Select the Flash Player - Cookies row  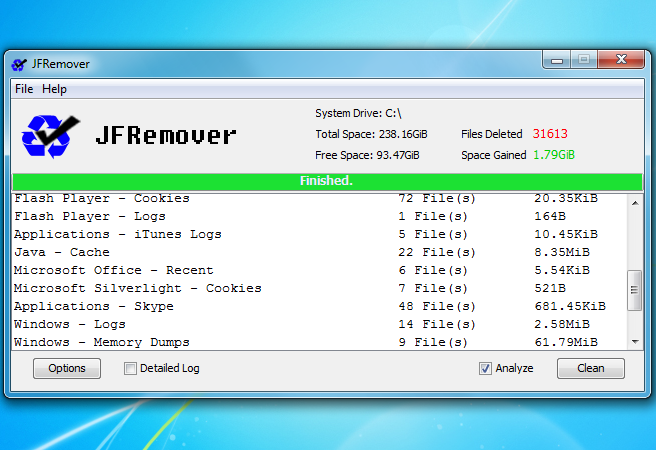click(320, 199)
